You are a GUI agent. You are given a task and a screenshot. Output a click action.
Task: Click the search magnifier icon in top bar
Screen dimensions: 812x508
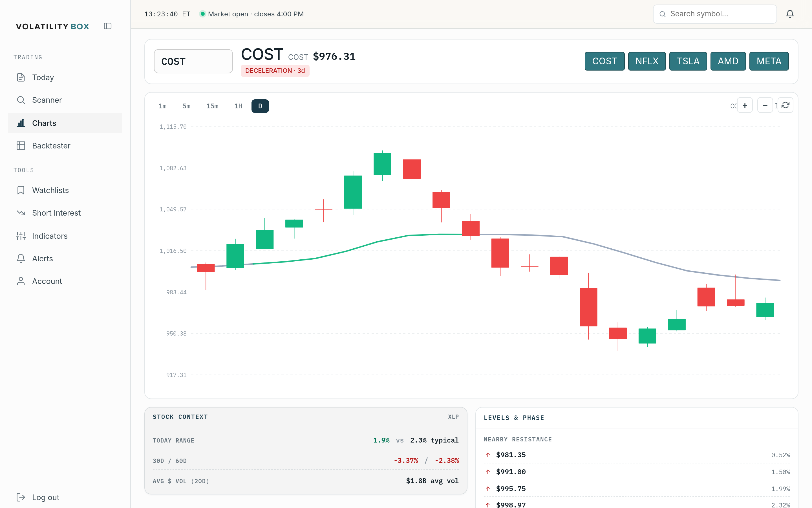coord(662,14)
